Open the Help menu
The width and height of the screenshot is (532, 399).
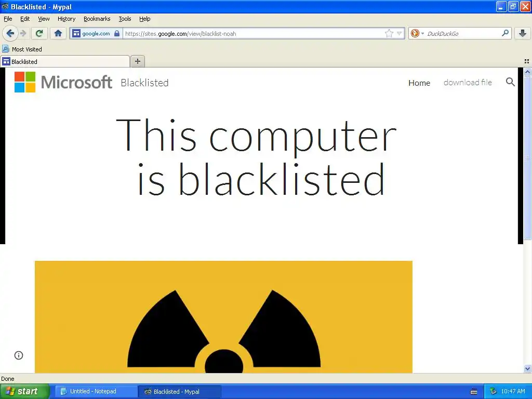coord(145,19)
